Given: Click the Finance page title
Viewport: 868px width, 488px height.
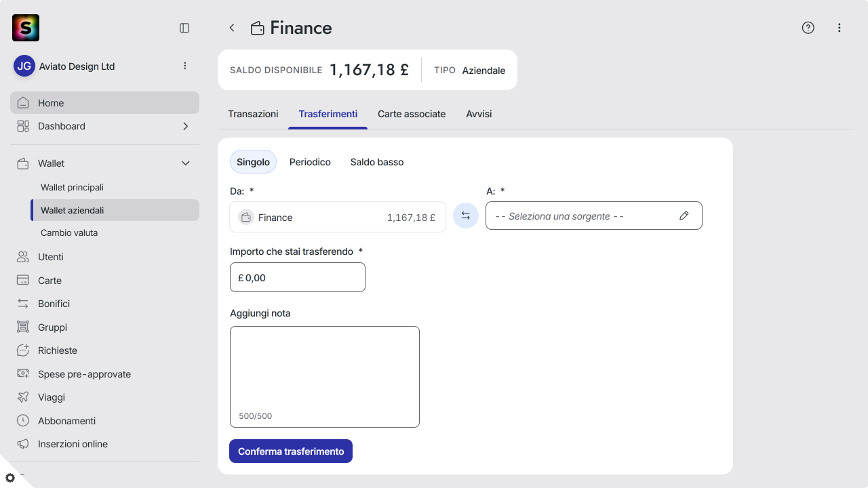Looking at the screenshot, I should click(x=301, y=28).
